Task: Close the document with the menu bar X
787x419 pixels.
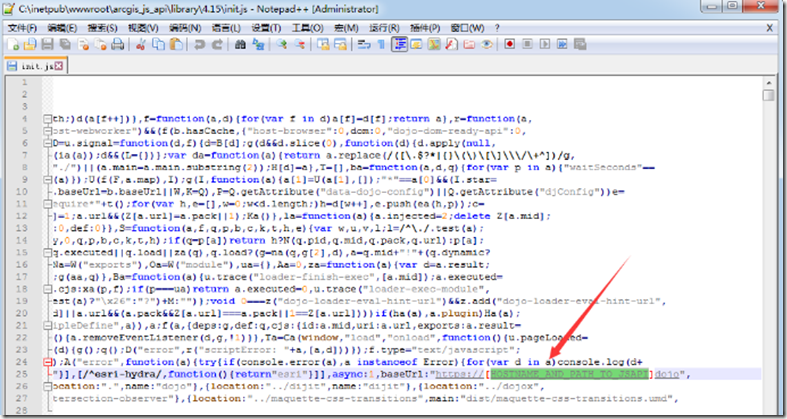Action: (x=769, y=28)
